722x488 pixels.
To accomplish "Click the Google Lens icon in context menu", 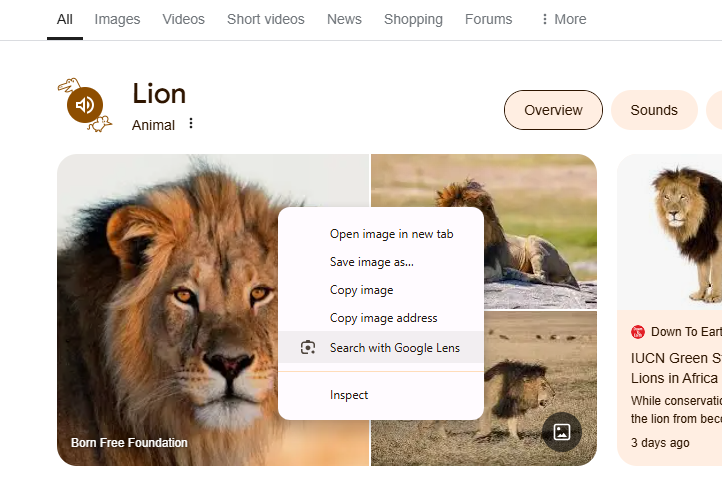I will point(308,348).
